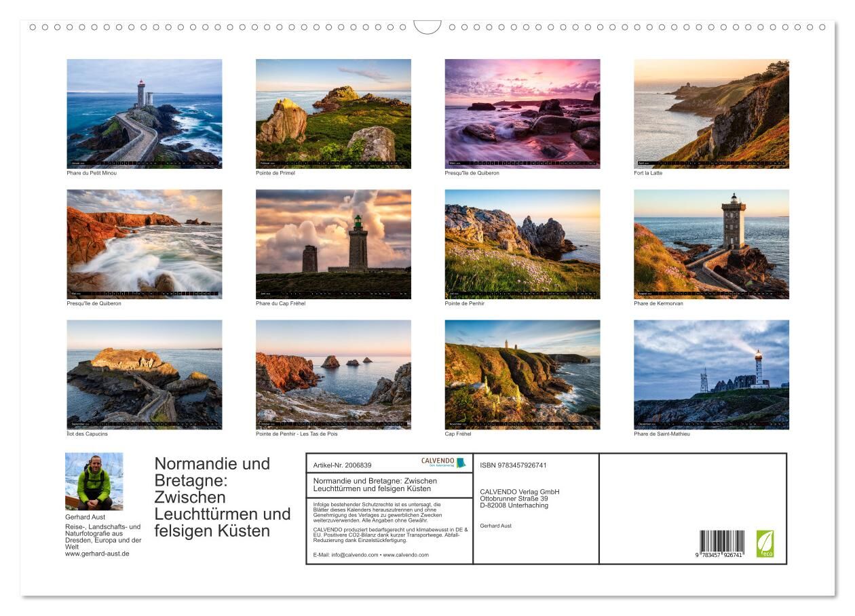
Task: Click the calendar hanger notch at top
Action: [427, 27]
